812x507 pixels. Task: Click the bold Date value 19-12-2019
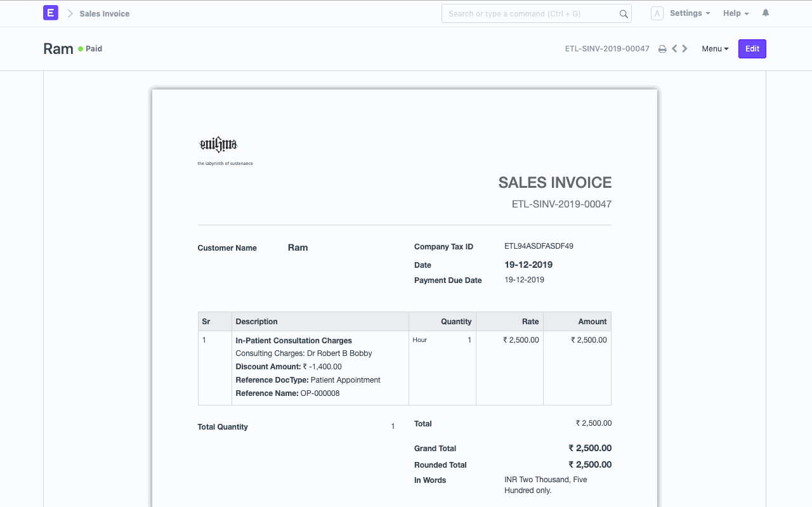(528, 265)
